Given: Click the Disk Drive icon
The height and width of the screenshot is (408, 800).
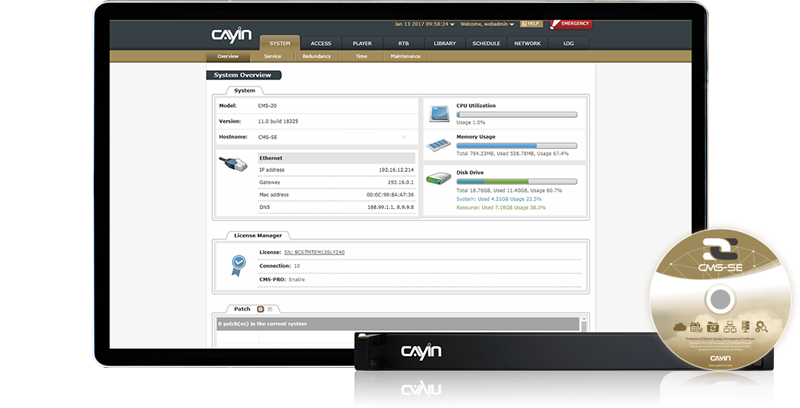Looking at the screenshot, I should click(439, 179).
